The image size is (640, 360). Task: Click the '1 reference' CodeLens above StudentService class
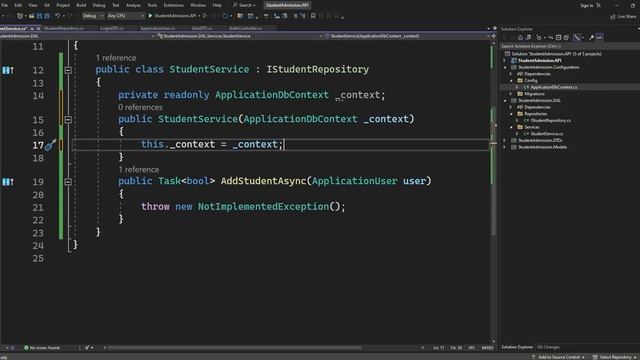pyautogui.click(x=116, y=58)
